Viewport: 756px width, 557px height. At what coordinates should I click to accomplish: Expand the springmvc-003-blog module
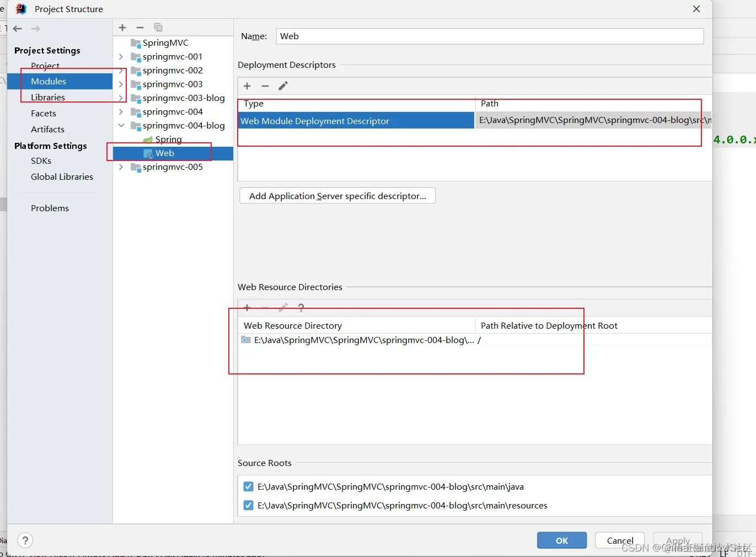pyautogui.click(x=121, y=98)
